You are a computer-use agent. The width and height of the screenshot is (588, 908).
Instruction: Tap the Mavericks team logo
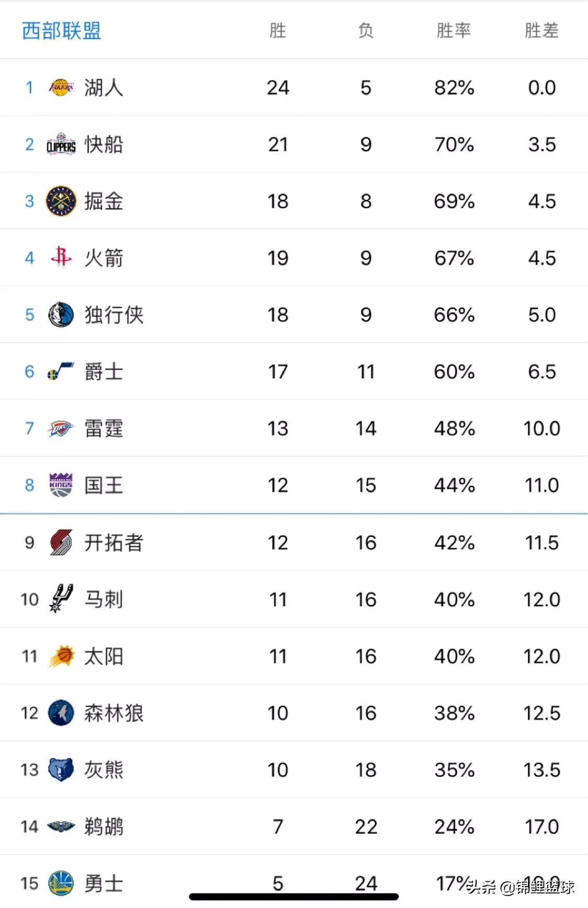pos(61,315)
